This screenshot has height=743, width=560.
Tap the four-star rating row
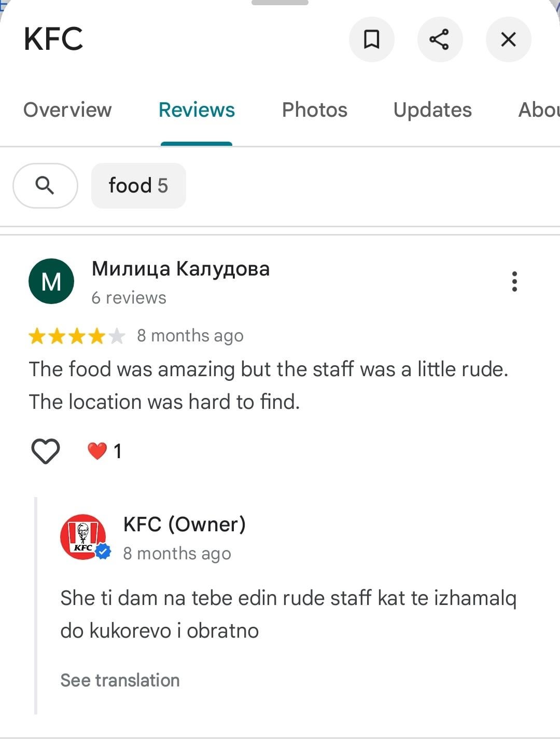coord(77,336)
